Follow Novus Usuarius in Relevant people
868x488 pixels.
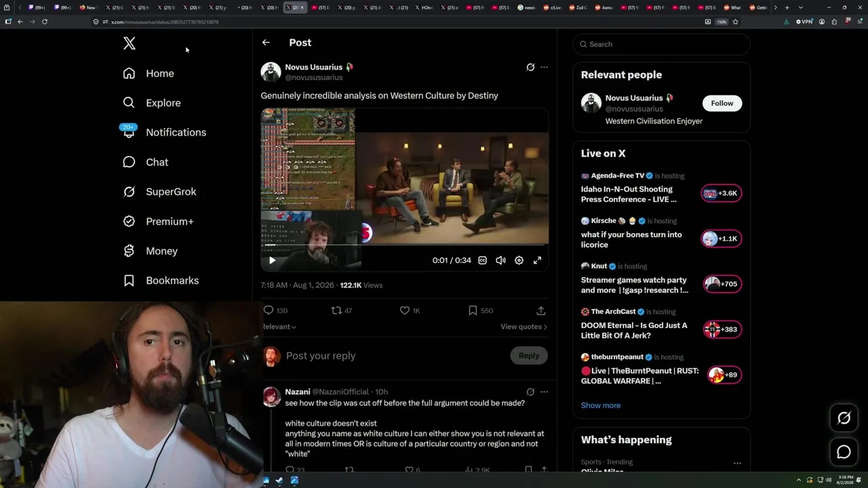click(722, 103)
